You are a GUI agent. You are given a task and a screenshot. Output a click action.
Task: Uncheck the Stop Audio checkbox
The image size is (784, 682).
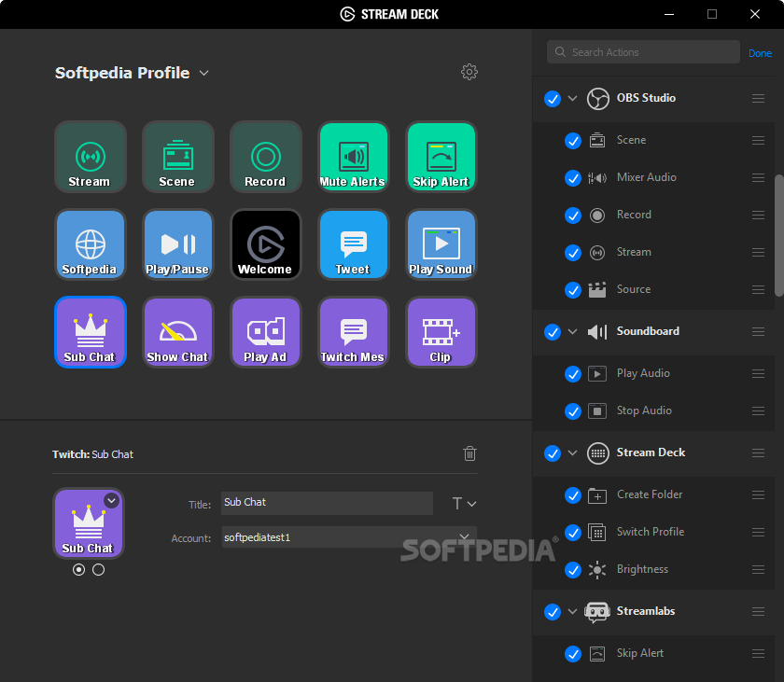point(572,411)
